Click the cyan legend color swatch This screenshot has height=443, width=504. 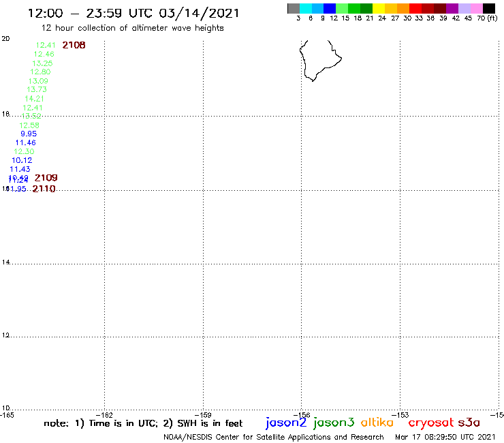click(x=306, y=8)
